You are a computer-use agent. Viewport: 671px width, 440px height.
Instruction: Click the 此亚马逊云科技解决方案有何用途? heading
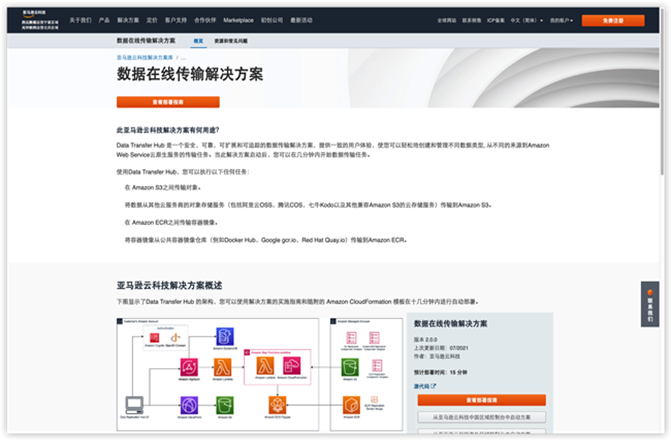pyautogui.click(x=168, y=130)
